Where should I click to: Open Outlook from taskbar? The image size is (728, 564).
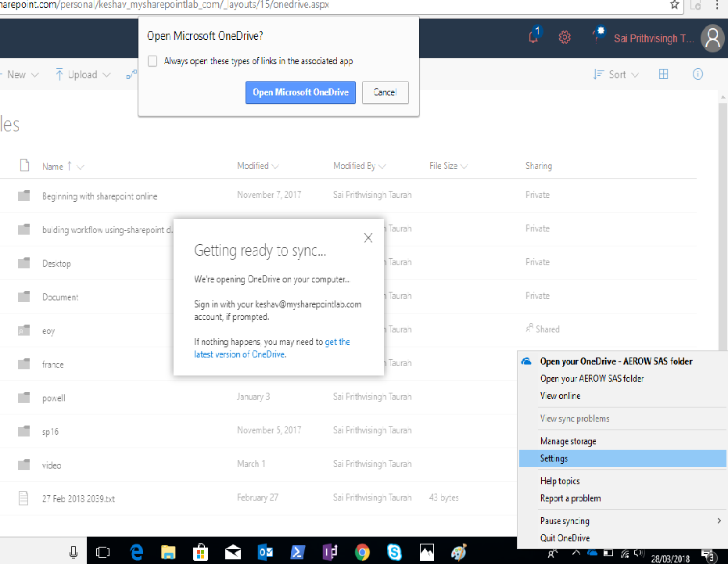(x=266, y=552)
